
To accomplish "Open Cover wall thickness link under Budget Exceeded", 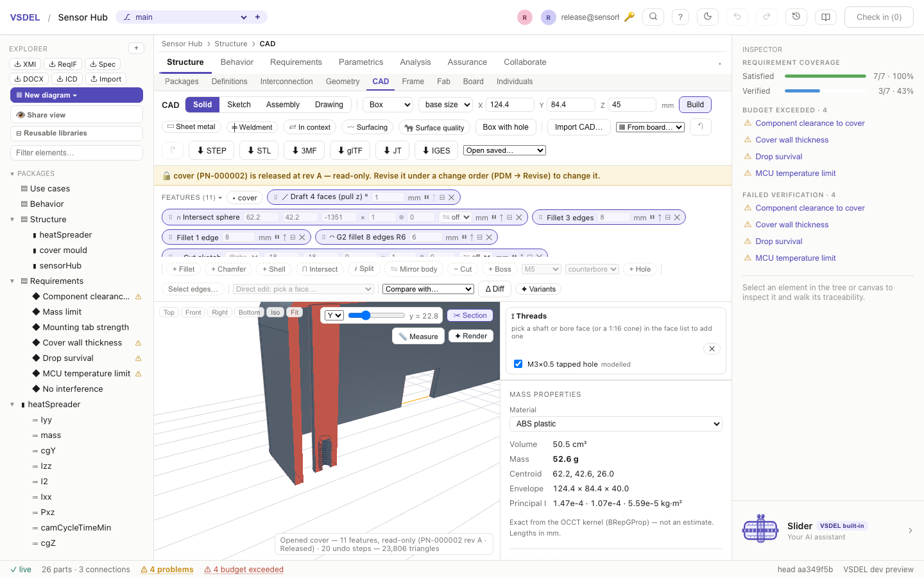I will coord(792,140).
